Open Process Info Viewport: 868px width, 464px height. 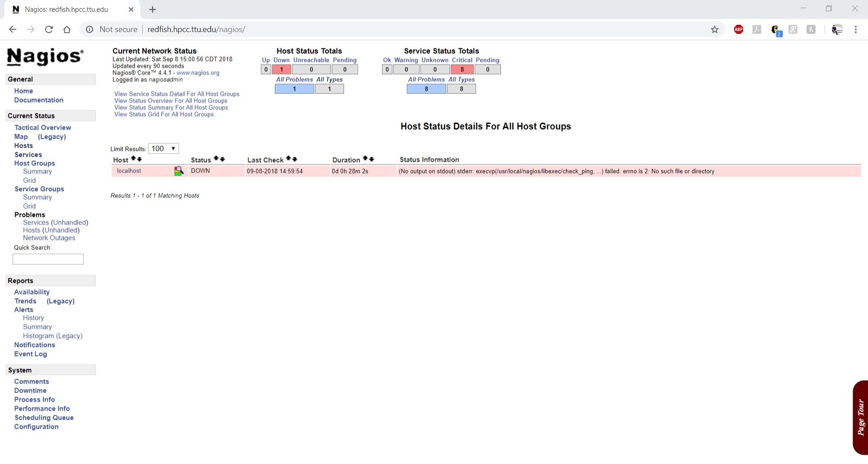(x=34, y=399)
